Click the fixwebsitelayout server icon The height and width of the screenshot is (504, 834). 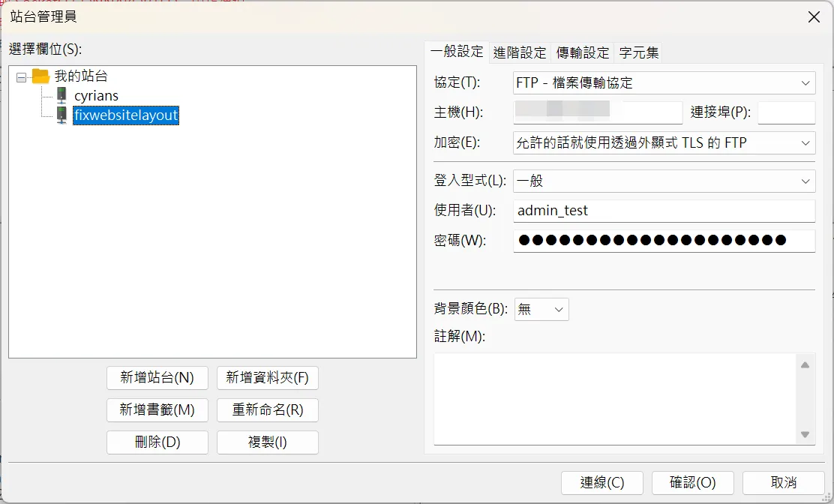pyautogui.click(x=61, y=115)
